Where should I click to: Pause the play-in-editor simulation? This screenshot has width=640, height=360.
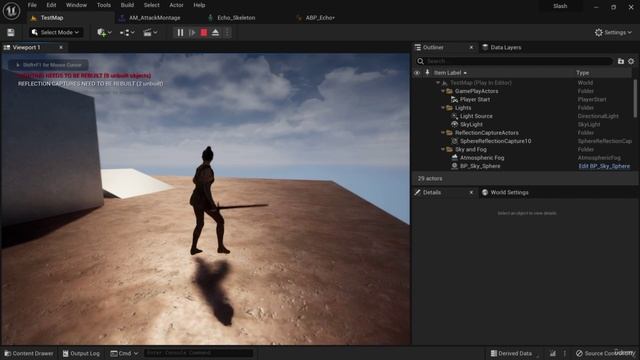click(180, 33)
